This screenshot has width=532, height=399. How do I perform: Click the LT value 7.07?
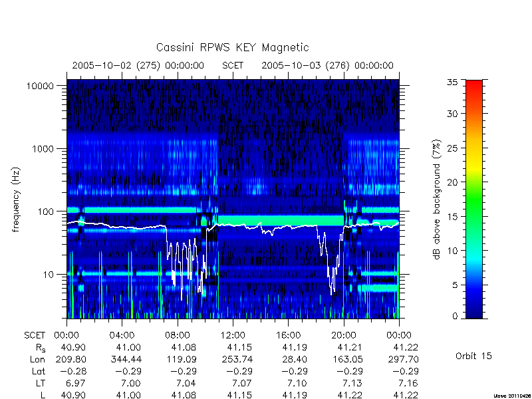(242, 383)
